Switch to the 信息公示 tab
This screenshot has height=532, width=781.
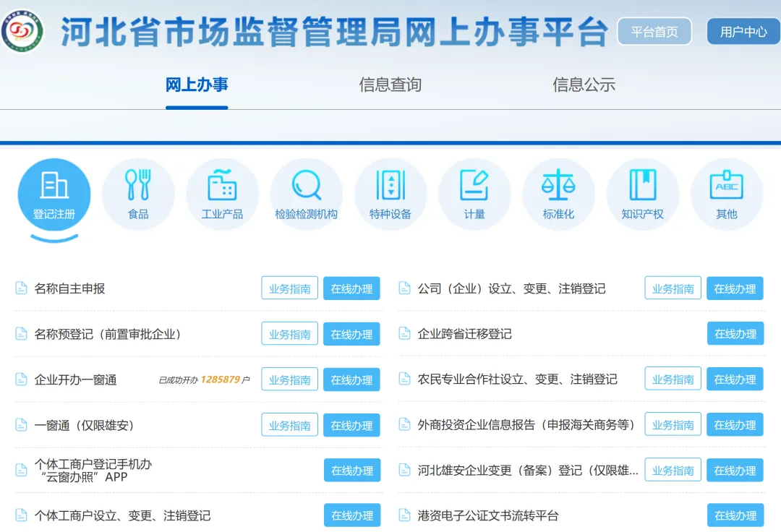[x=584, y=85]
